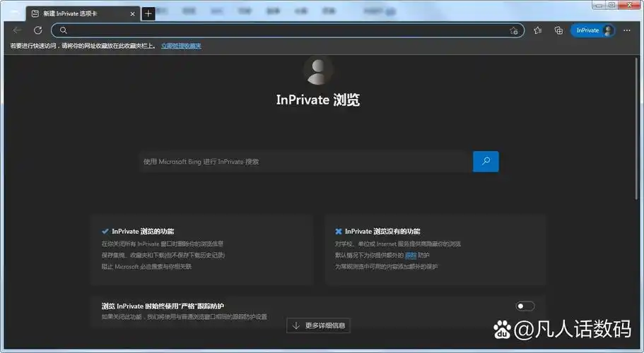Open the Collections icon in toolbar

tap(558, 30)
